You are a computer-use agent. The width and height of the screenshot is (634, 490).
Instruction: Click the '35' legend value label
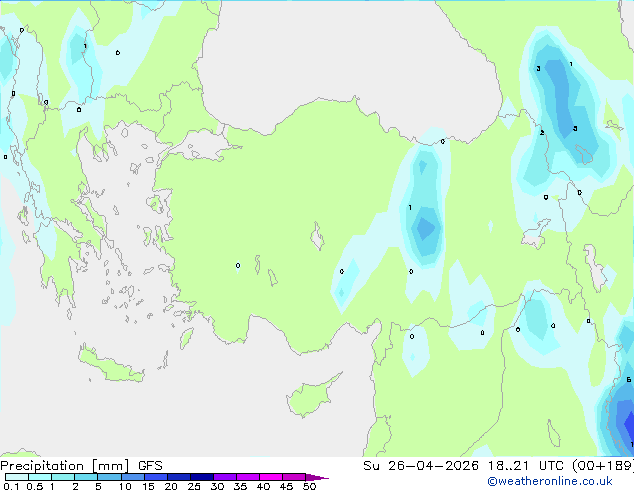[240, 486]
